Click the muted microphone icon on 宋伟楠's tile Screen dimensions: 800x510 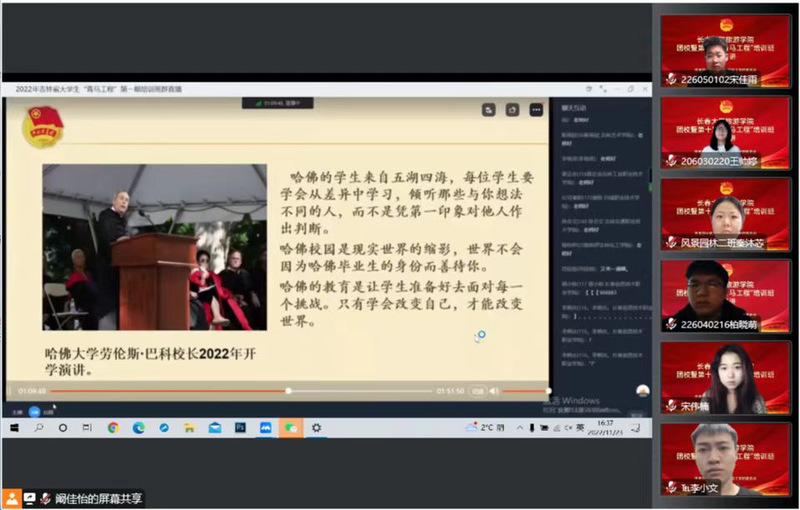click(x=671, y=406)
